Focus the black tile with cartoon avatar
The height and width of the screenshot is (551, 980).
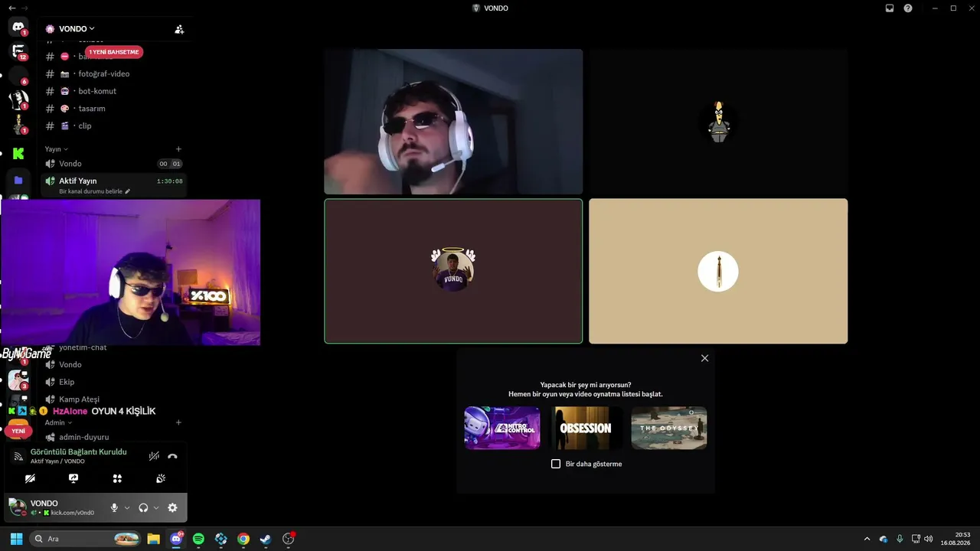pyautogui.click(x=718, y=122)
